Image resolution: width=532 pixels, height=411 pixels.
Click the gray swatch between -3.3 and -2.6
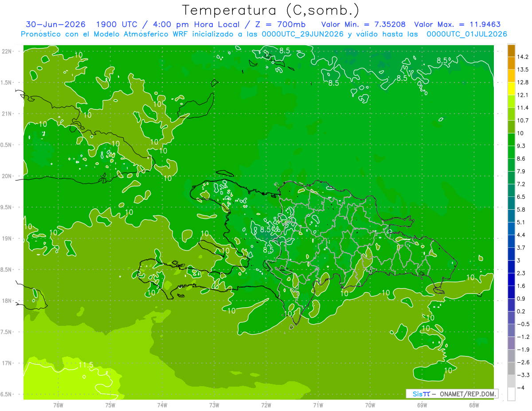[511, 369]
